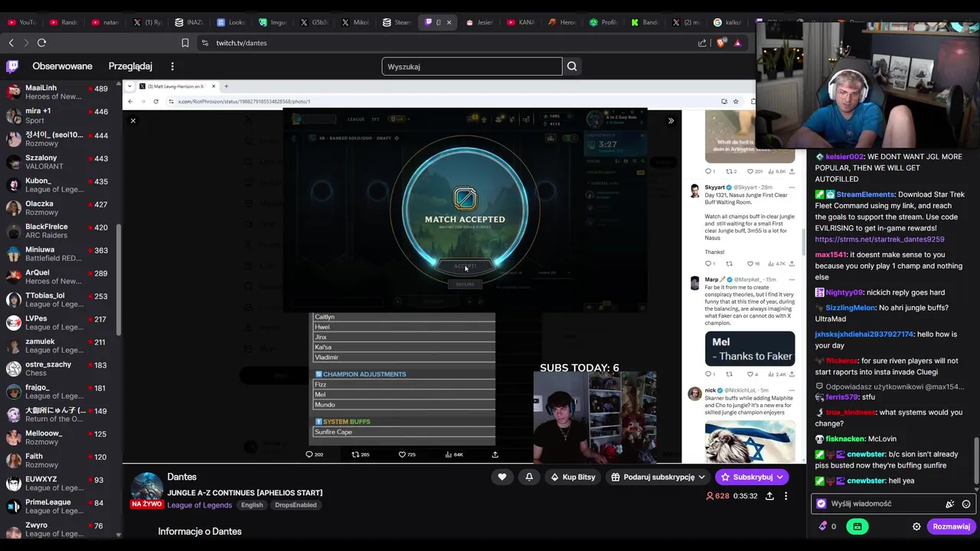Click the English tag
980x551 pixels.
click(252, 505)
